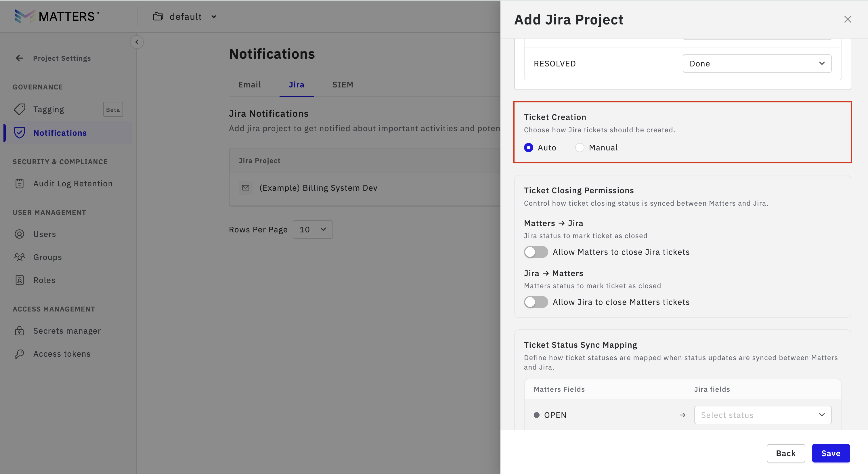Open the RESOLVED status dropdown showing Done
The height and width of the screenshot is (474, 868).
(757, 64)
